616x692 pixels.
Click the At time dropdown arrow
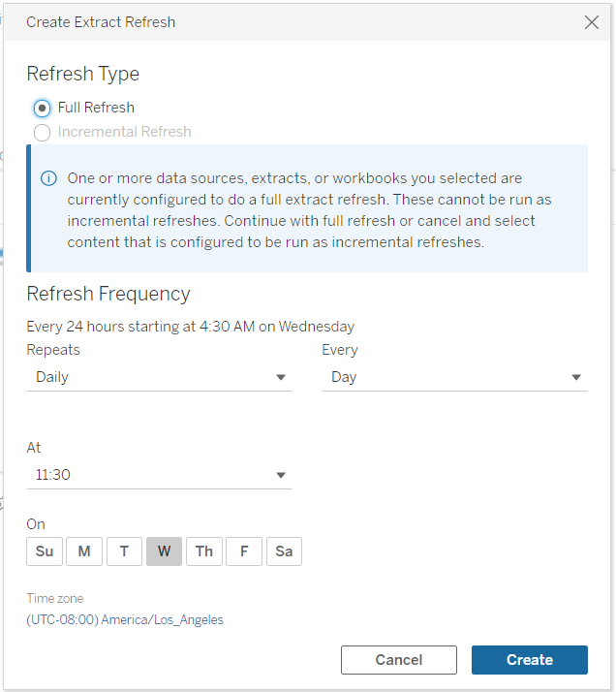coord(281,476)
